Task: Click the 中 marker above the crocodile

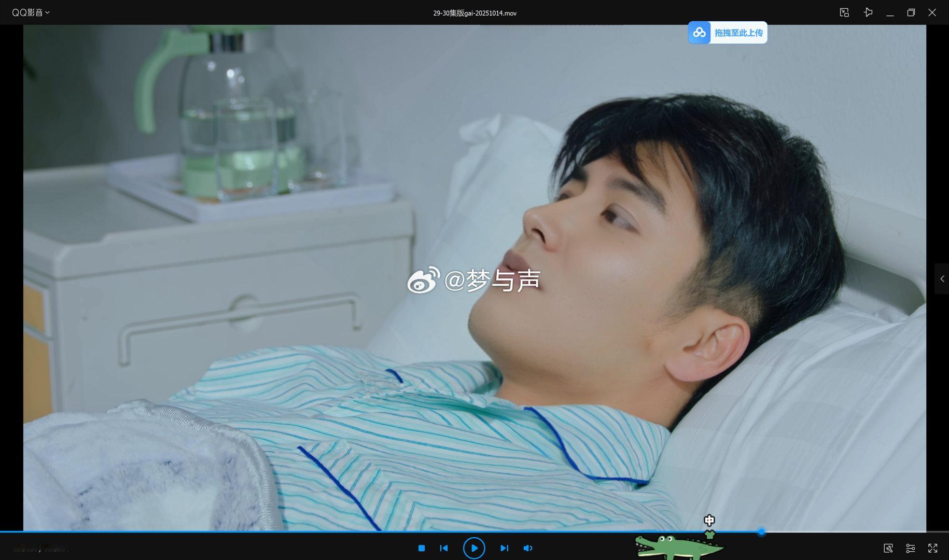Action: coord(709,521)
